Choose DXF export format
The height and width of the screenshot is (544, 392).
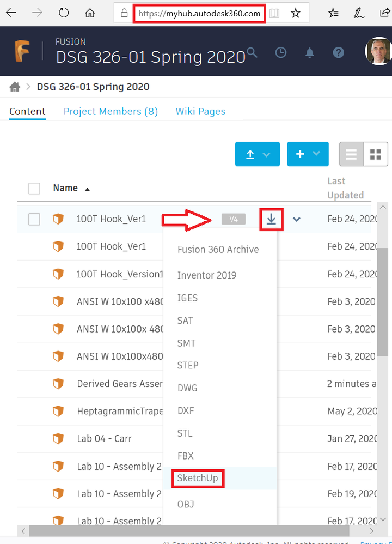(186, 411)
